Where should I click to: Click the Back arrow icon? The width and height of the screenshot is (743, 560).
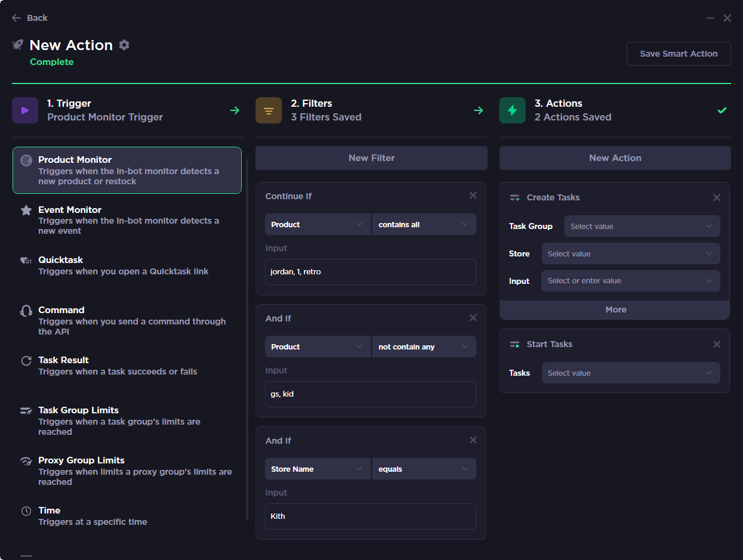pos(17,18)
